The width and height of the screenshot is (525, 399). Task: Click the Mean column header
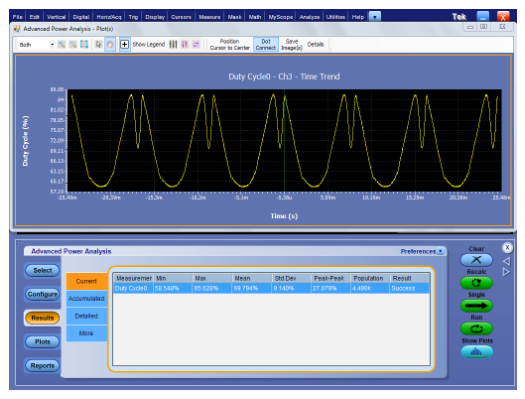(251, 278)
